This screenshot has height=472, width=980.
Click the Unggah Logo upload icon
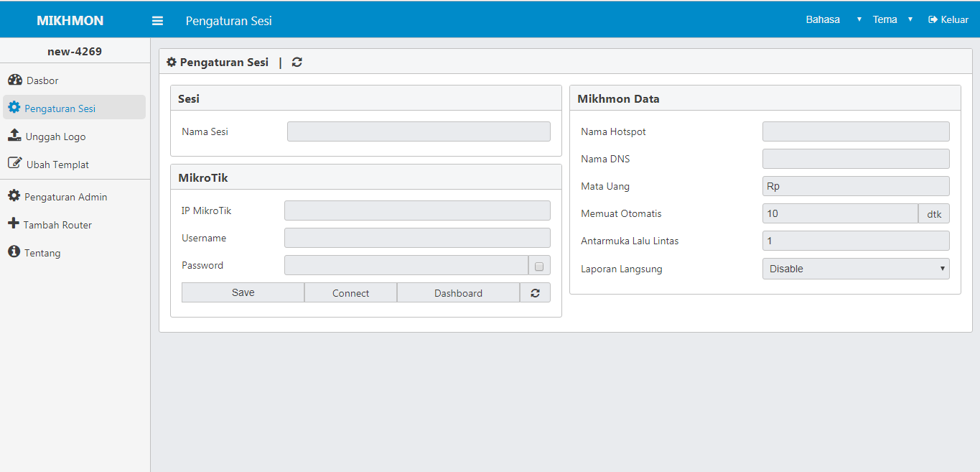14,136
